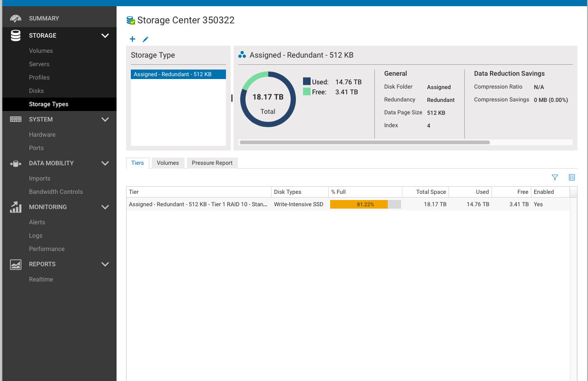This screenshot has height=381, width=588.
Task: Sort by % Full column header
Action: [x=365, y=192]
